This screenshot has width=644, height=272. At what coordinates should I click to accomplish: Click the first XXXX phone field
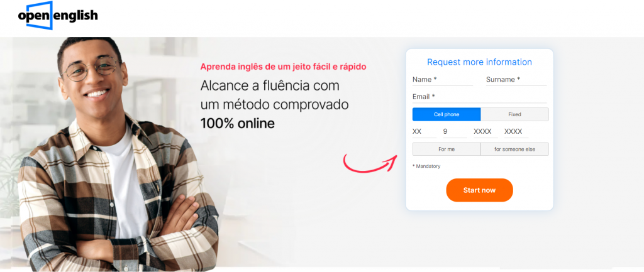click(x=486, y=132)
